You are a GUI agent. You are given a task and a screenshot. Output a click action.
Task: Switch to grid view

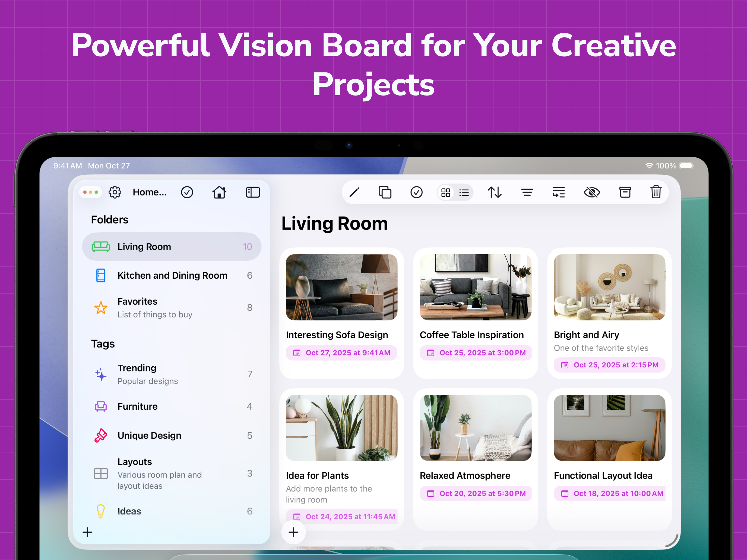446,192
